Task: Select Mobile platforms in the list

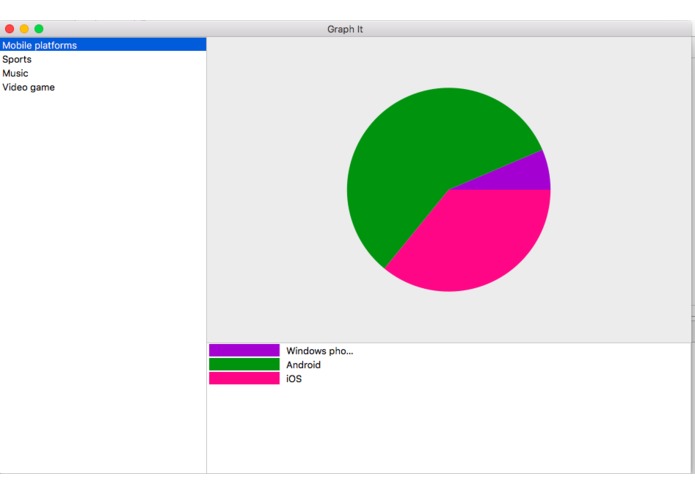Action: (103, 45)
